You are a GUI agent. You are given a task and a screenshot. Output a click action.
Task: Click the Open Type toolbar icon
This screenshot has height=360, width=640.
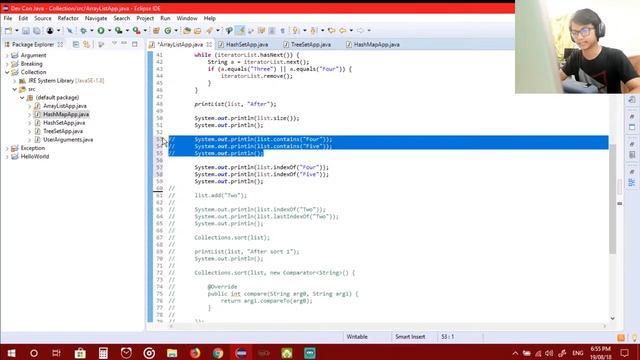point(187,30)
